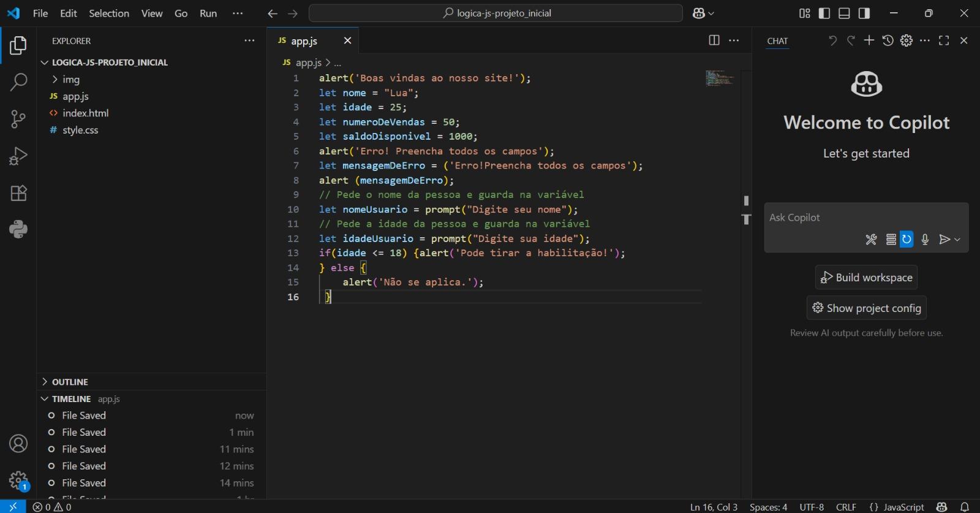
Task: Open the hidden menus ellipsis in menu bar
Action: pyautogui.click(x=238, y=13)
